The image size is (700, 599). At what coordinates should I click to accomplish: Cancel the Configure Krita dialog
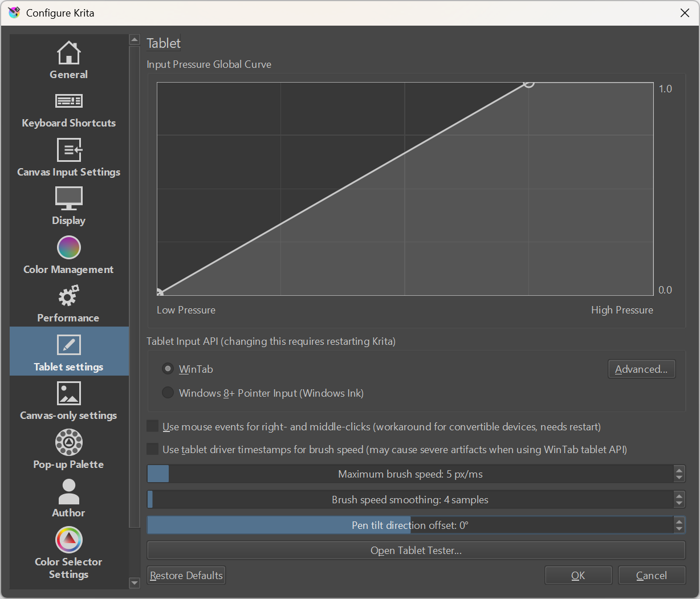(x=652, y=576)
